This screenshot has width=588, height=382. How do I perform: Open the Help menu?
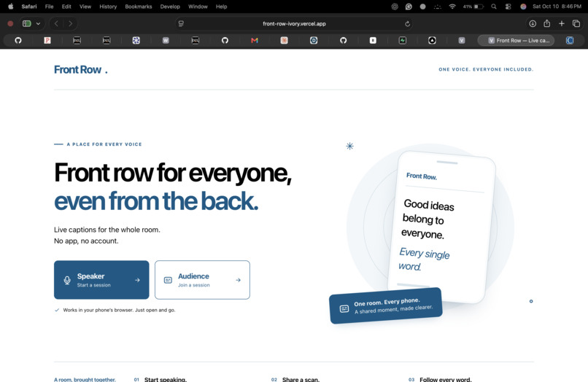[x=221, y=7]
